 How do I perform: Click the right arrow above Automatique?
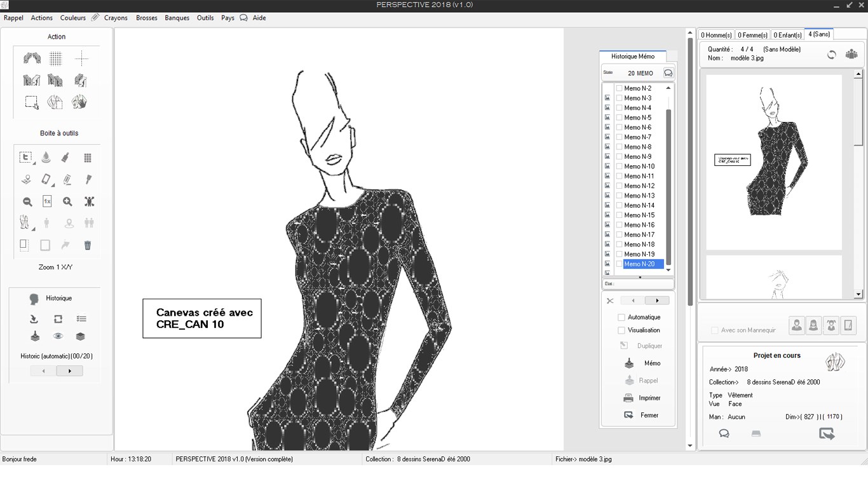click(x=657, y=301)
